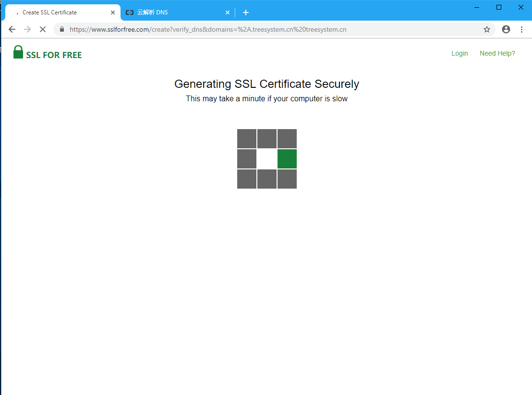532x395 pixels.
Task: Stop the page from loading
Action: 42,29
